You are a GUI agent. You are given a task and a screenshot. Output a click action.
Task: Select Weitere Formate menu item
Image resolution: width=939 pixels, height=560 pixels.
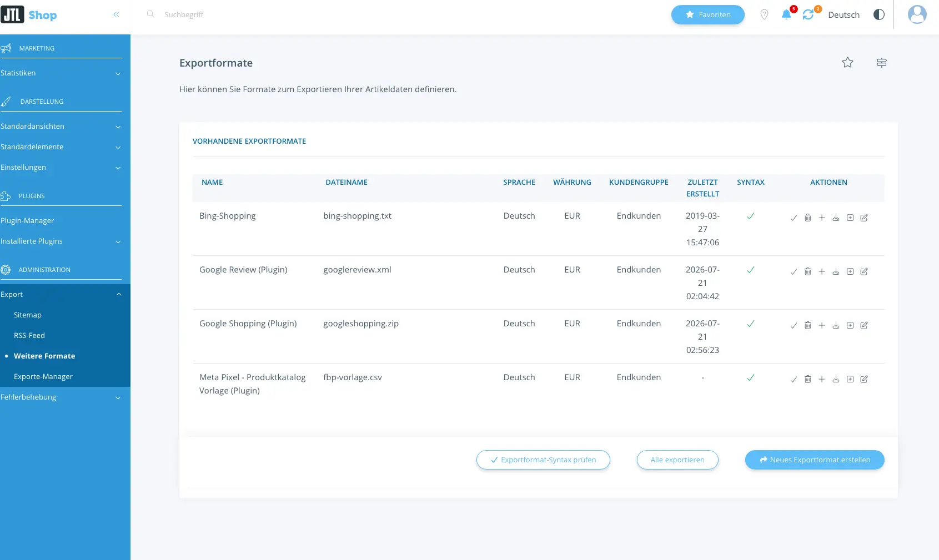point(44,356)
